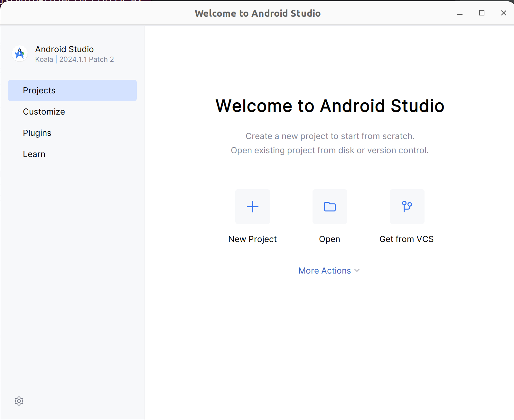514x420 pixels.
Task: Click the Open label text
Action: coord(330,239)
